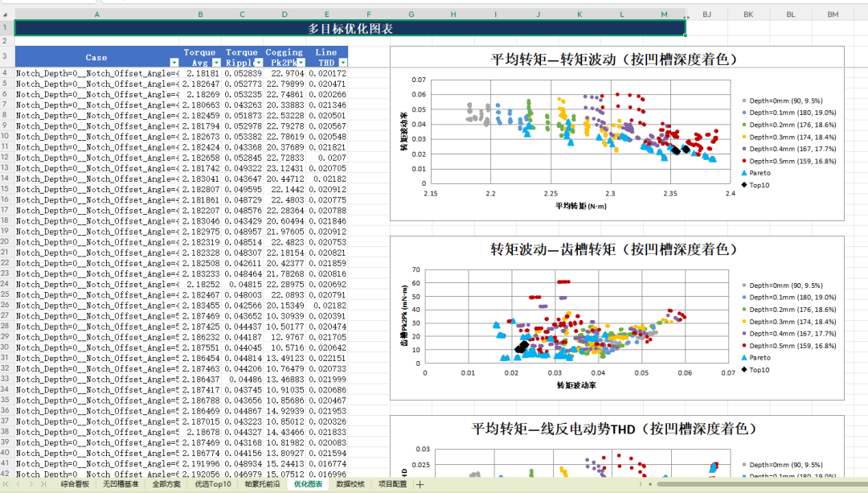The height and width of the screenshot is (493, 868).
Task: Select column D header
Action: (285, 14)
